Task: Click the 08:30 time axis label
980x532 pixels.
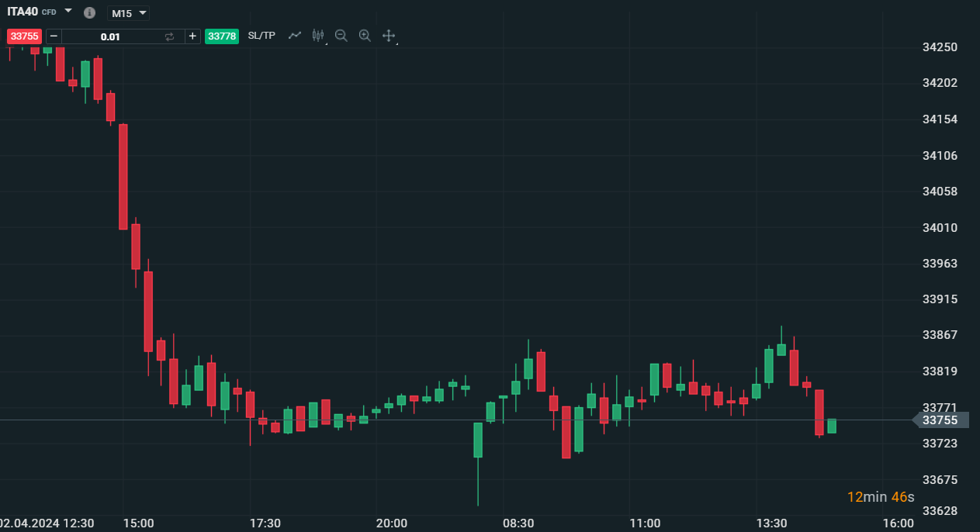Action: point(518,523)
